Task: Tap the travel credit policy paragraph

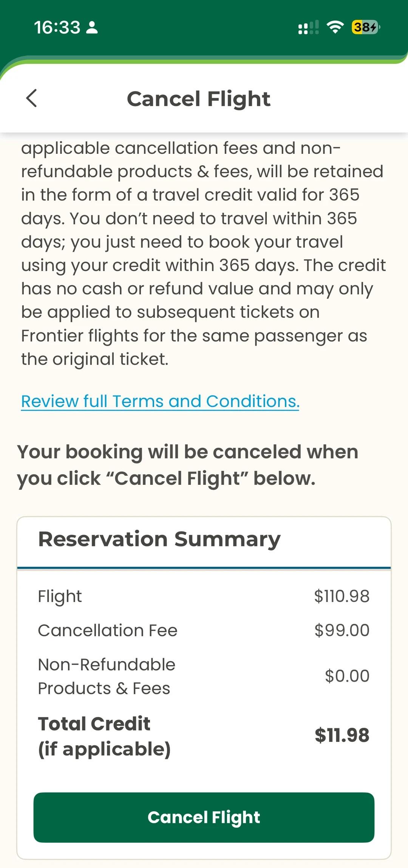Action: 203,253
